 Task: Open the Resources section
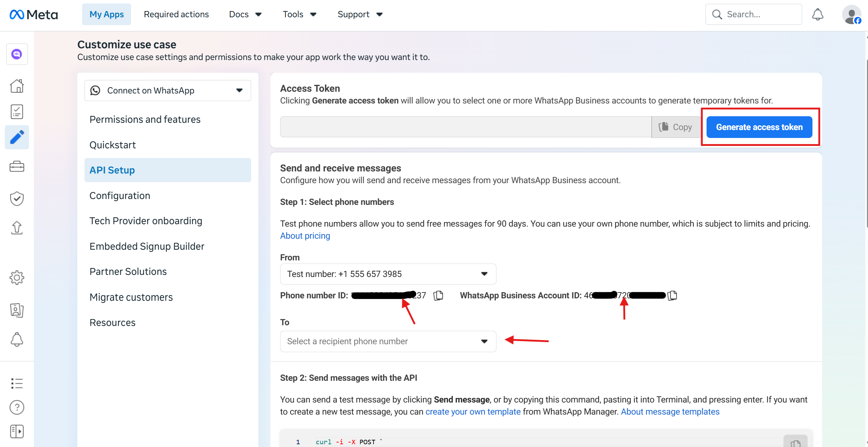(x=112, y=322)
